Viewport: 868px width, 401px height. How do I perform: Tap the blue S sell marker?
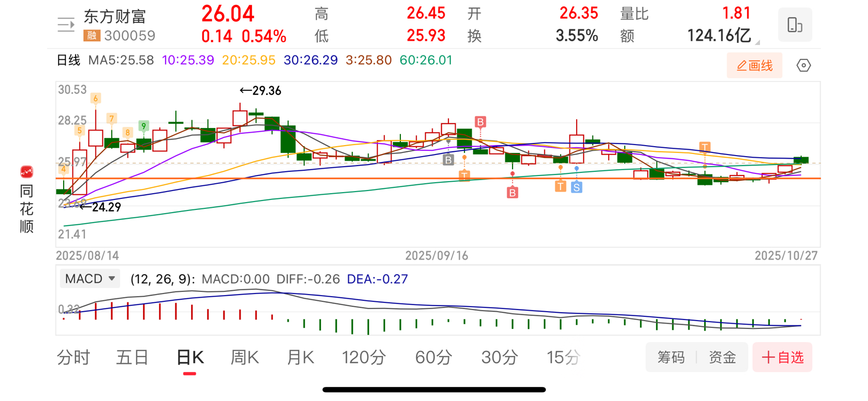tap(576, 187)
